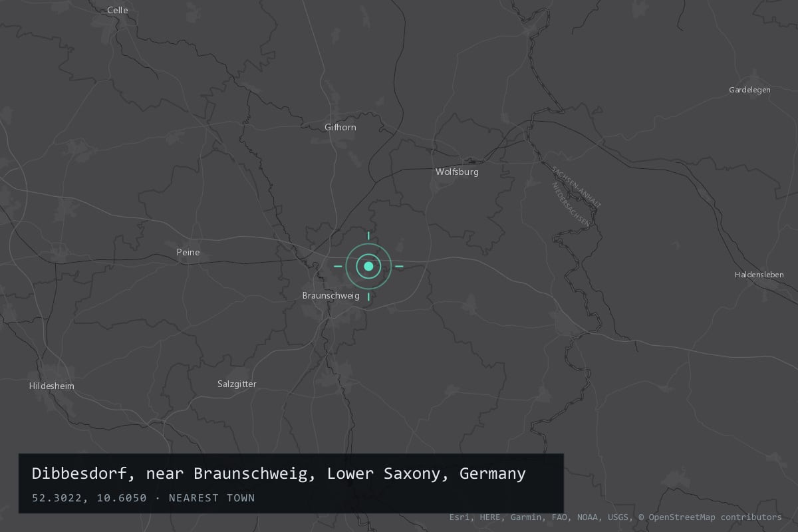Click the Sachsen-Anhalt border label
Viewport: 798px width, 532px height.
pyautogui.click(x=576, y=187)
